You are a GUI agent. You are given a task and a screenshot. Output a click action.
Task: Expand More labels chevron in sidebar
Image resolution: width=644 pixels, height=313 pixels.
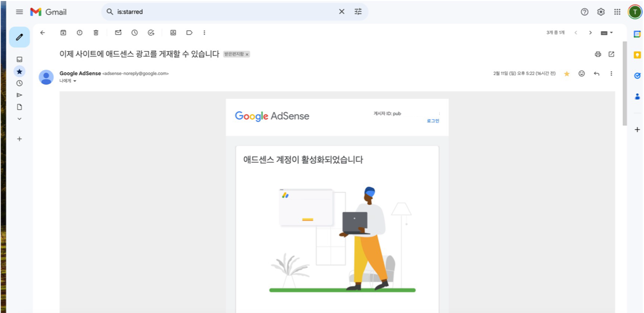(x=19, y=119)
